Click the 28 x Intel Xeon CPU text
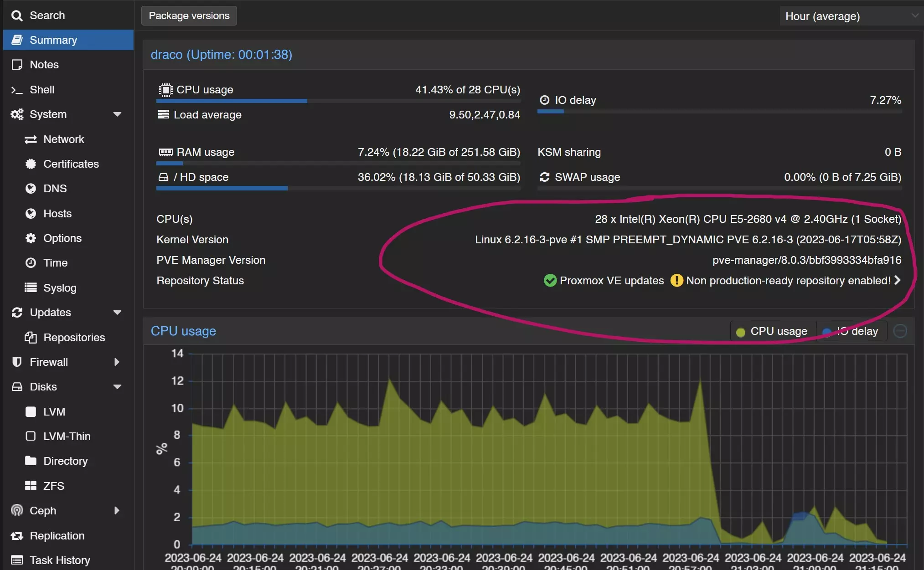This screenshot has height=570, width=924. pyautogui.click(x=748, y=219)
